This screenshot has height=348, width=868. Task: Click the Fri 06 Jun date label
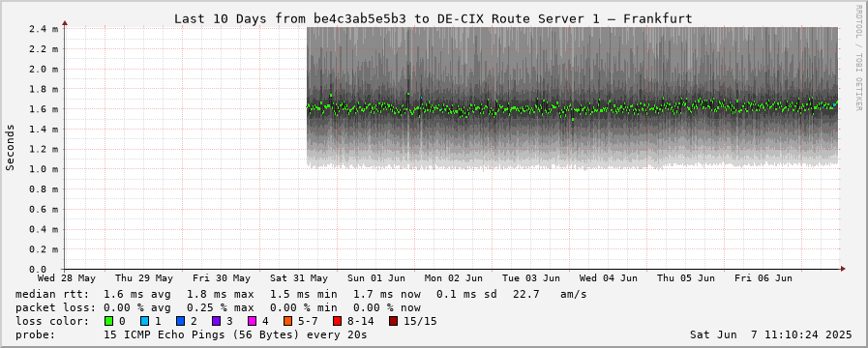click(x=763, y=277)
